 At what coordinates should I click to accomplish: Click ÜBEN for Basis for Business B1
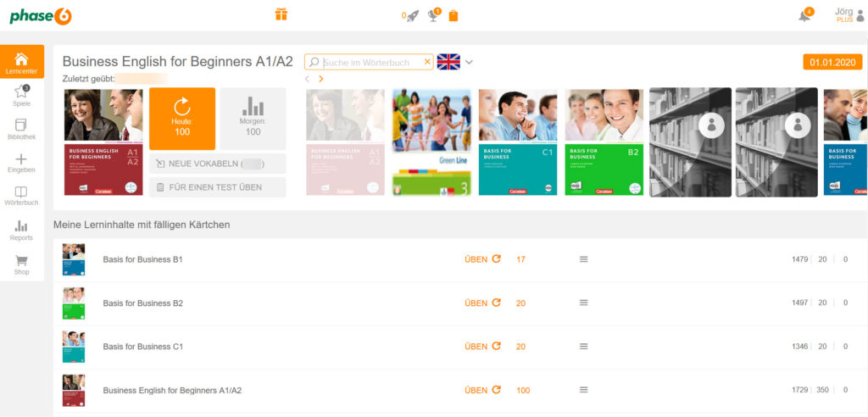click(x=482, y=259)
